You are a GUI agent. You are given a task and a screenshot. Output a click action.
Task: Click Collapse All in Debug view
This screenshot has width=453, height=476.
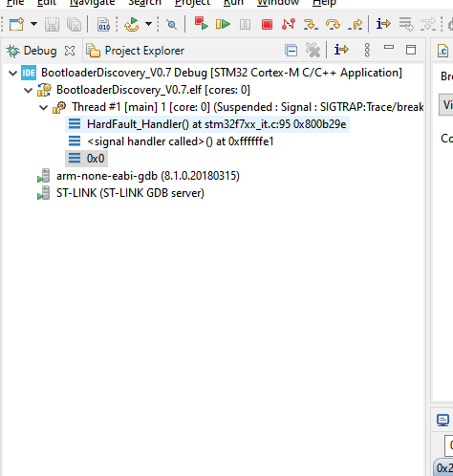[291, 51]
